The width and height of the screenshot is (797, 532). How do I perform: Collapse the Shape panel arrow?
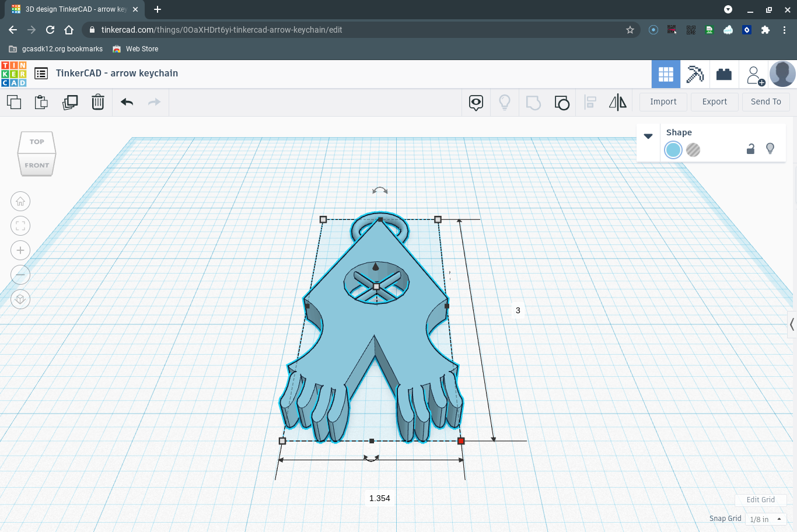(648, 136)
